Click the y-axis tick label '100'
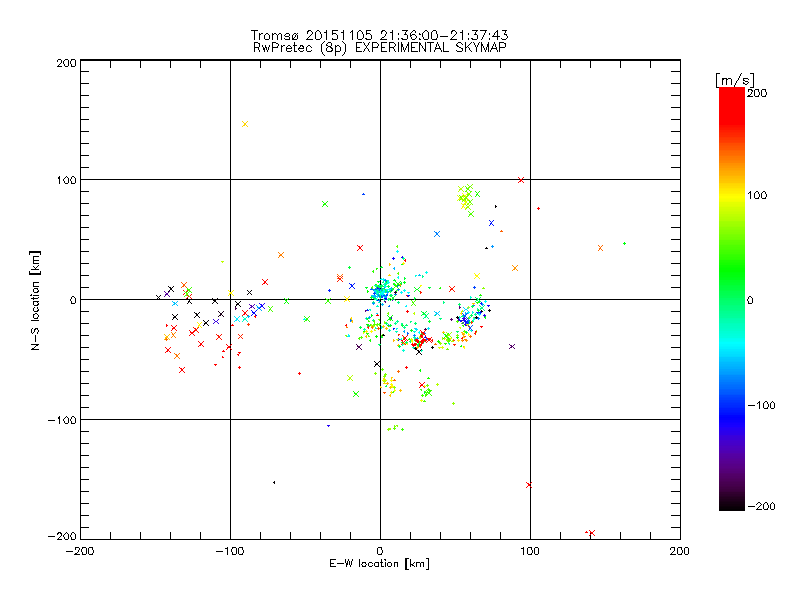The image size is (800, 600). 66,180
